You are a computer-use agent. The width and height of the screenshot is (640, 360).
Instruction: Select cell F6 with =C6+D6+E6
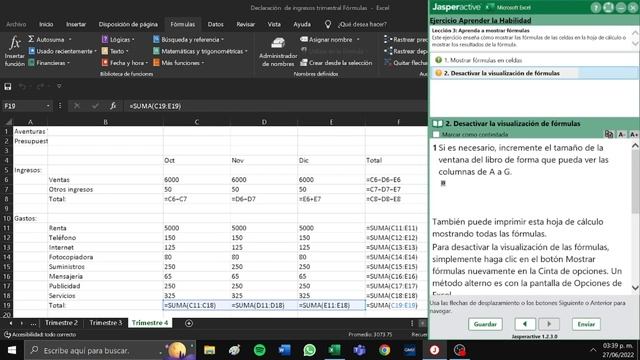pos(396,180)
